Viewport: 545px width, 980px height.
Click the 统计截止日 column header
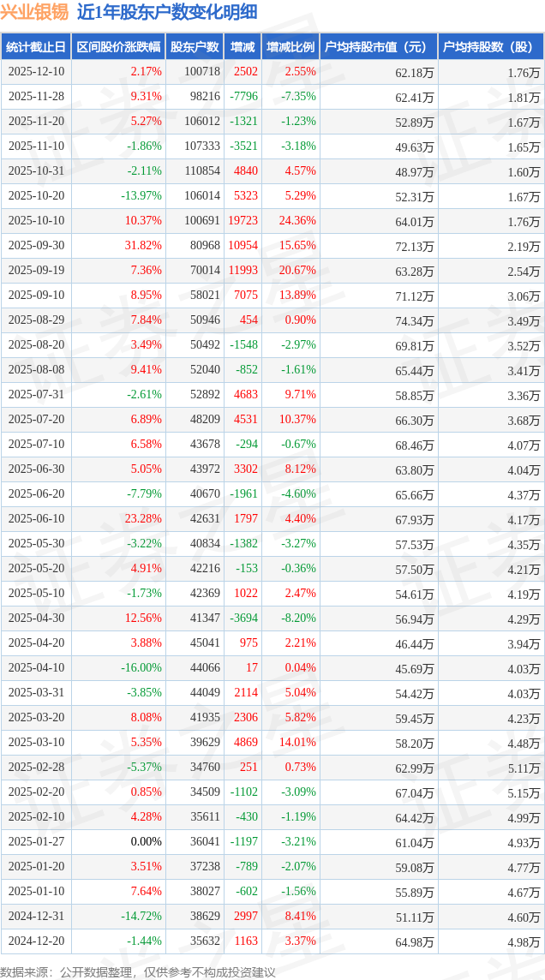35,47
